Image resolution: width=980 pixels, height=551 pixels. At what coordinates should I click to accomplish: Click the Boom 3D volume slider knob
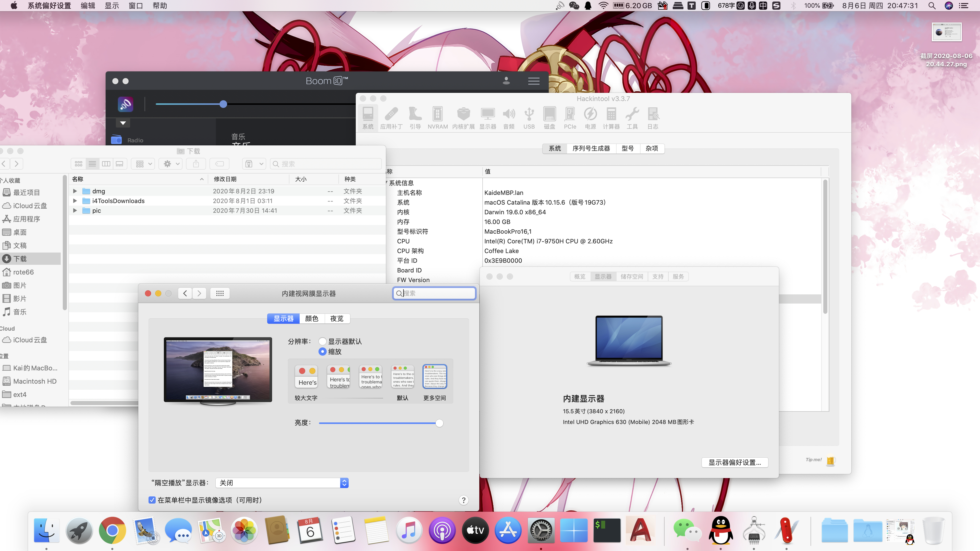(223, 104)
